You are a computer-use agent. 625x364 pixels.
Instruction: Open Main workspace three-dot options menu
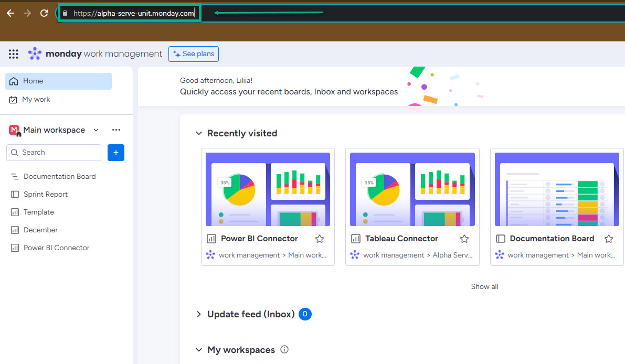(116, 130)
